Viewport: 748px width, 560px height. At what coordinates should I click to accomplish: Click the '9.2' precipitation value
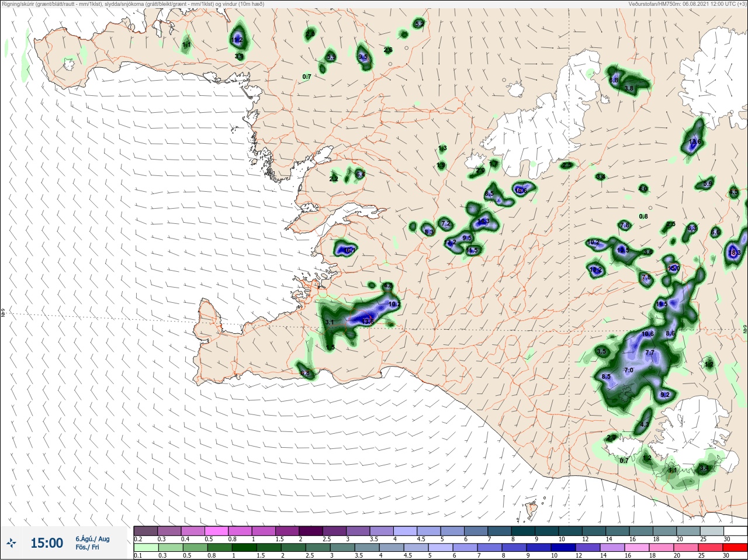pos(665,395)
